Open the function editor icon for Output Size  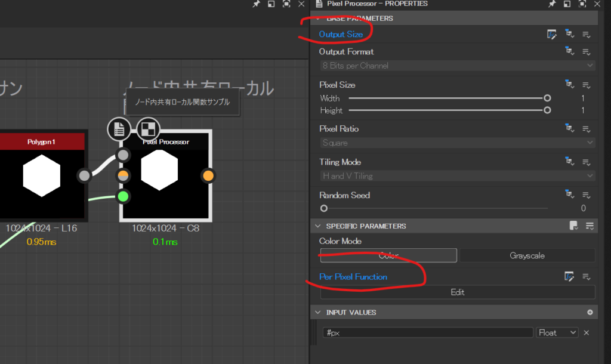552,35
